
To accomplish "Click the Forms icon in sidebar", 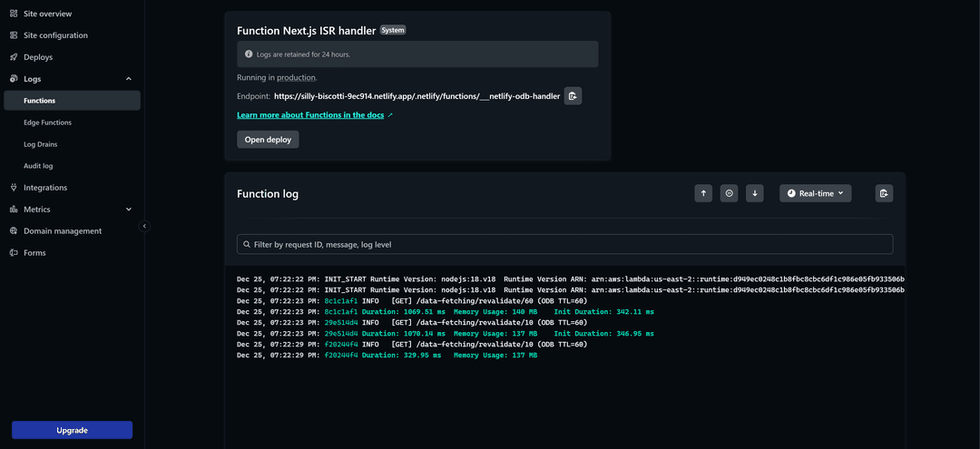I will tap(14, 253).
